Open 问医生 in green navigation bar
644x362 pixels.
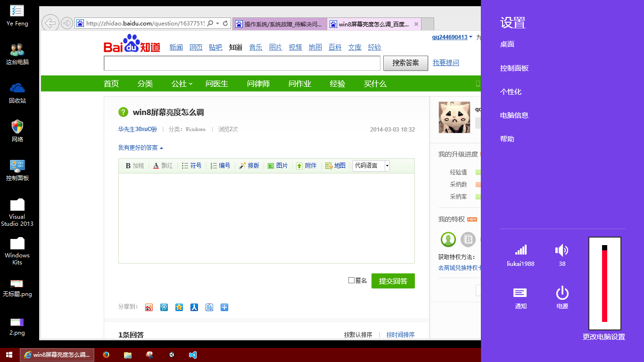tap(217, 83)
